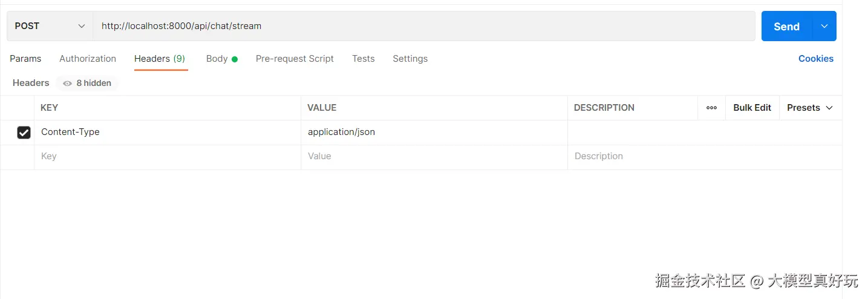This screenshot has height=299, width=868.
Task: Click the empty Value input cell
Action: tap(433, 156)
